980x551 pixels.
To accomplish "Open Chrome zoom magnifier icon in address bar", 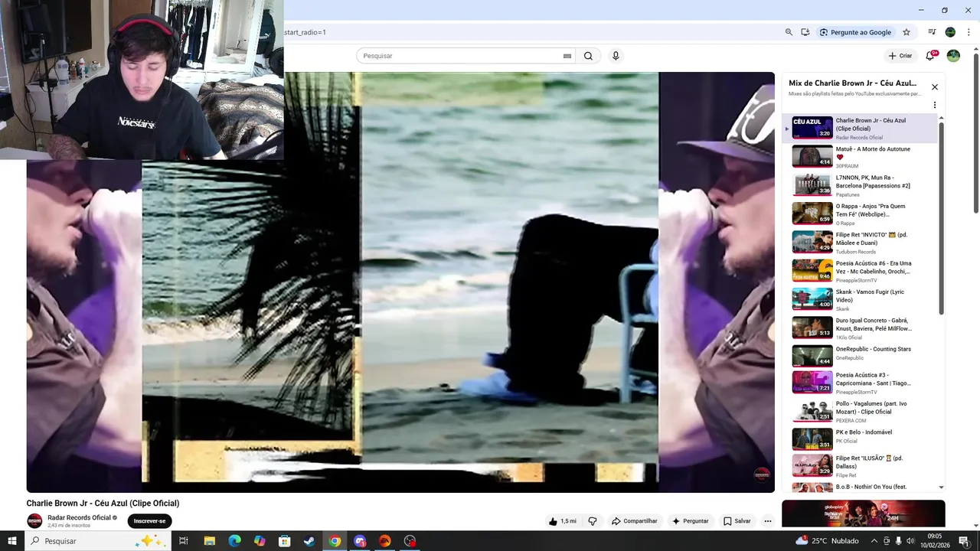I will [789, 32].
